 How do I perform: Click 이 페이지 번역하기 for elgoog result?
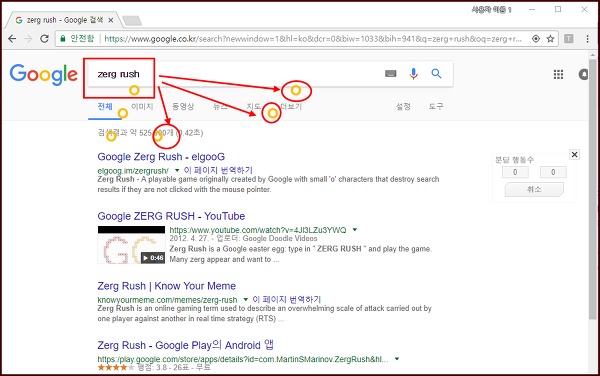pyautogui.click(x=218, y=170)
